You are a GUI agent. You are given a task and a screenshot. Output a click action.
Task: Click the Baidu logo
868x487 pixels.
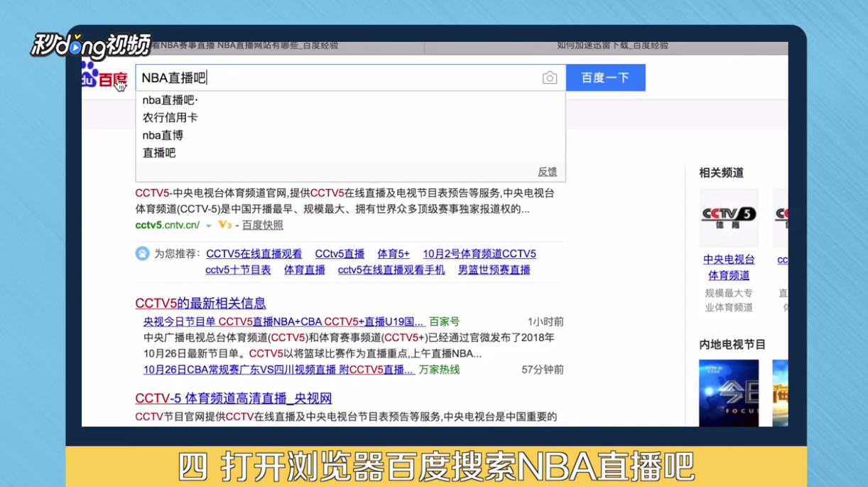104,76
